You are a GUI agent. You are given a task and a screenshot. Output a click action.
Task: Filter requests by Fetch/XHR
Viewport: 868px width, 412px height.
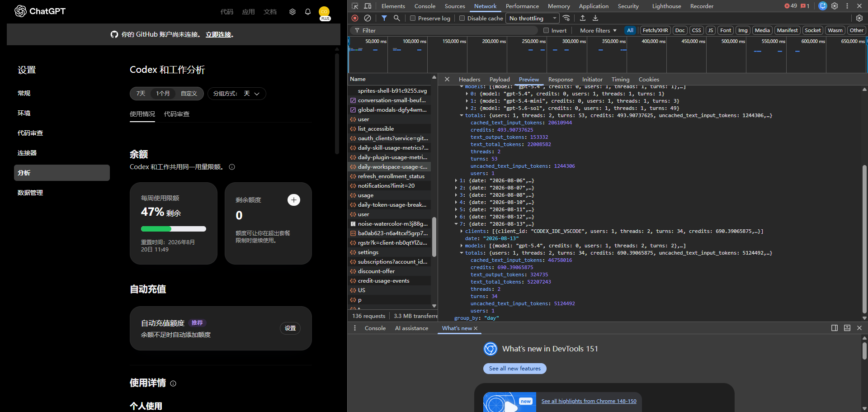(655, 30)
